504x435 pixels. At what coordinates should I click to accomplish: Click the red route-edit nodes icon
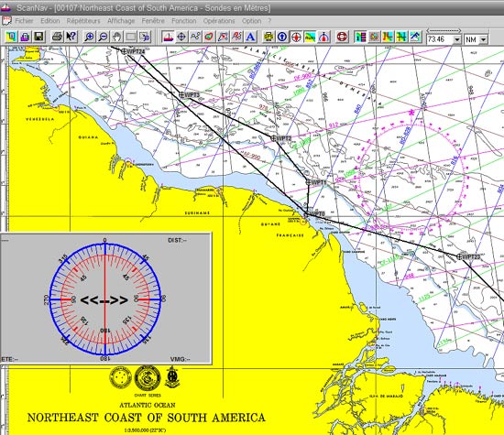click(236, 37)
